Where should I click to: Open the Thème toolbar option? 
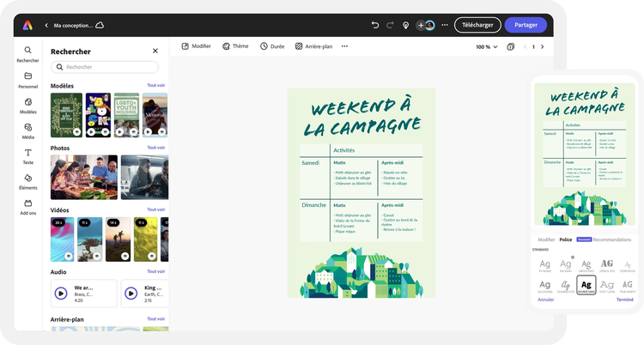coord(235,46)
